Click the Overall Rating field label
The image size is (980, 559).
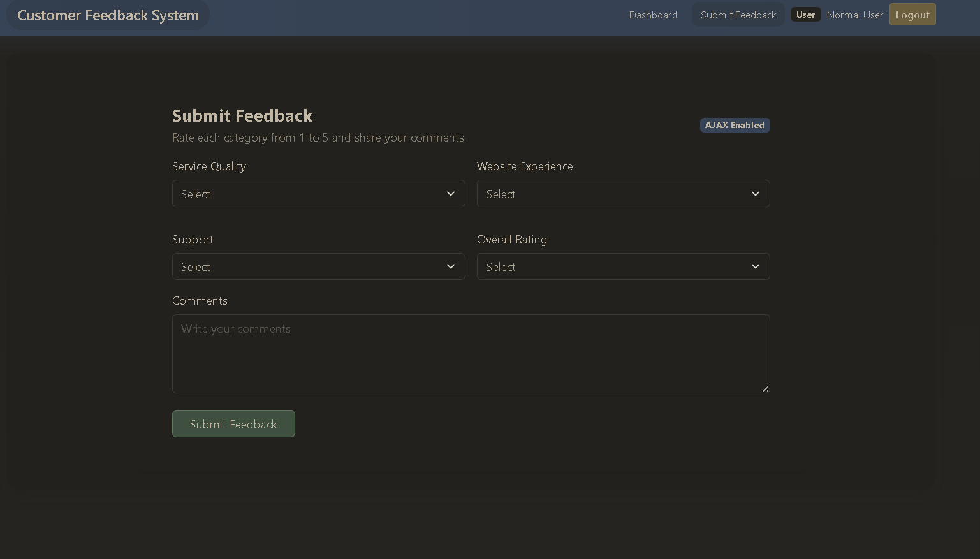512,240
